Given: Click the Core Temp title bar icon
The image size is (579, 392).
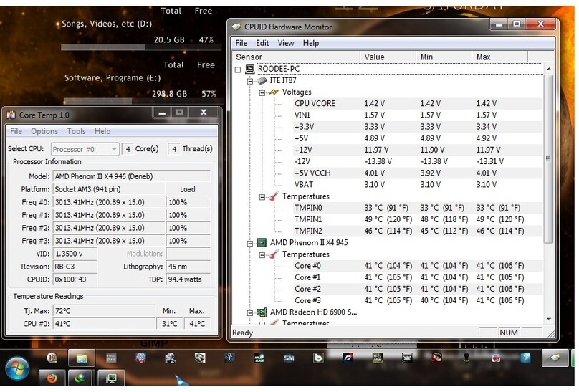Looking at the screenshot, I should (x=11, y=115).
